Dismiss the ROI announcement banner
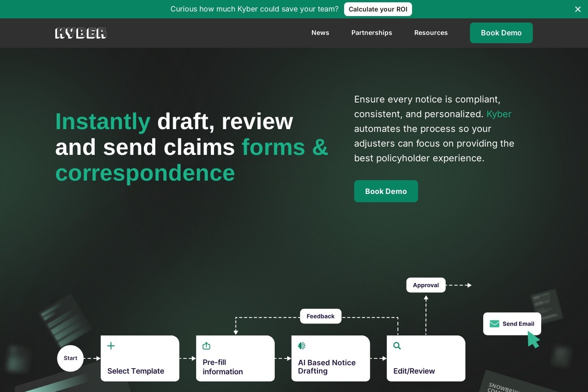Screen dimensions: 588x392 point(577,9)
